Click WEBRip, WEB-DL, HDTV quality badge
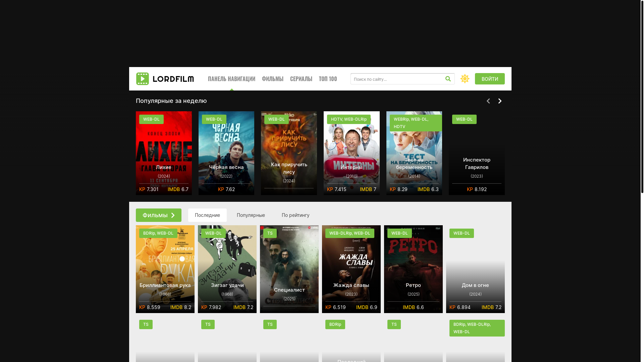Image resolution: width=644 pixels, height=362 pixels. tap(416, 123)
